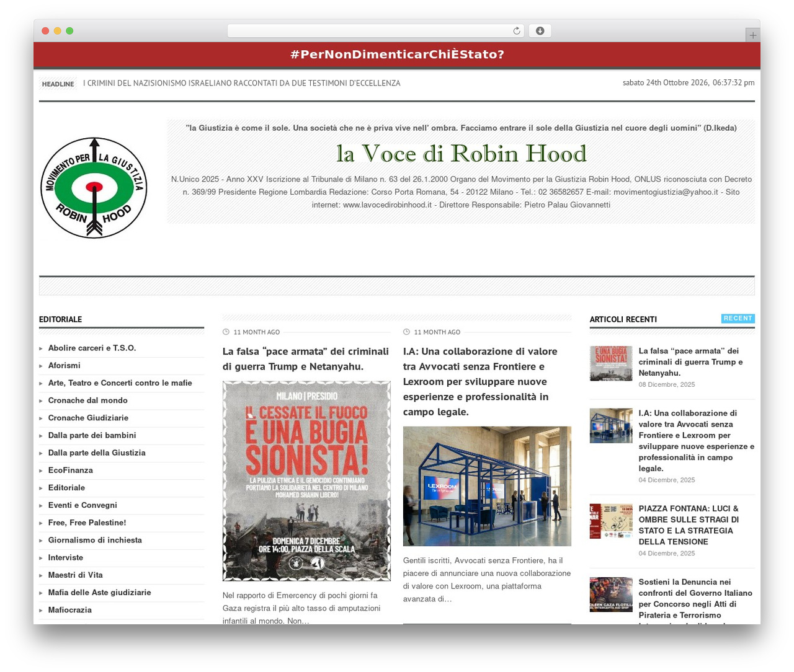Screen dimensions: 794x672
Task: Select the Maestri di Vita category
Action: click(x=76, y=575)
